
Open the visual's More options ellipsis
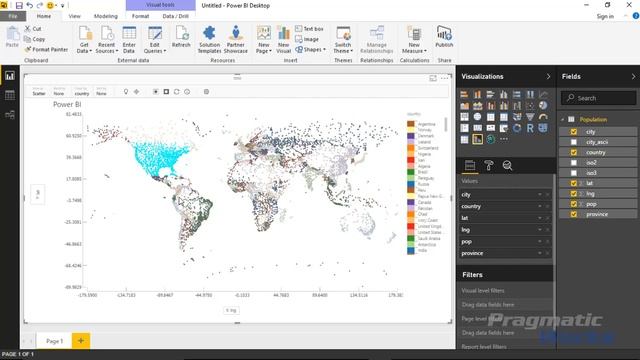click(x=444, y=78)
